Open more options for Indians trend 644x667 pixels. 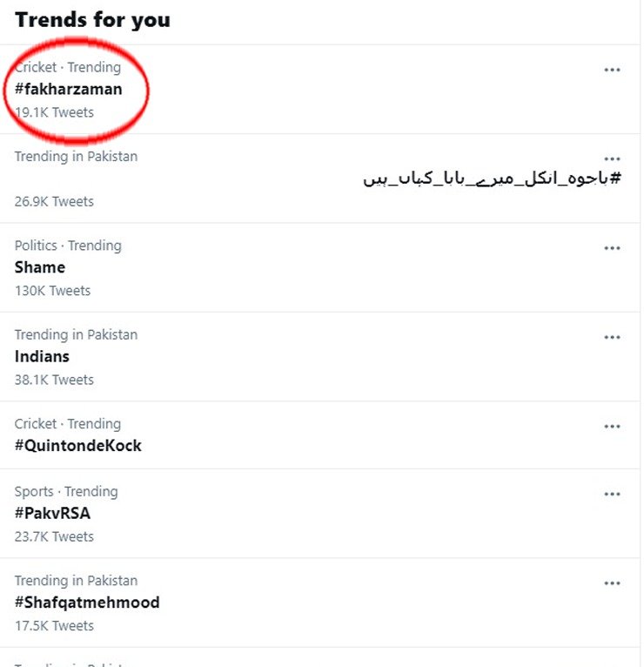pos(612,338)
